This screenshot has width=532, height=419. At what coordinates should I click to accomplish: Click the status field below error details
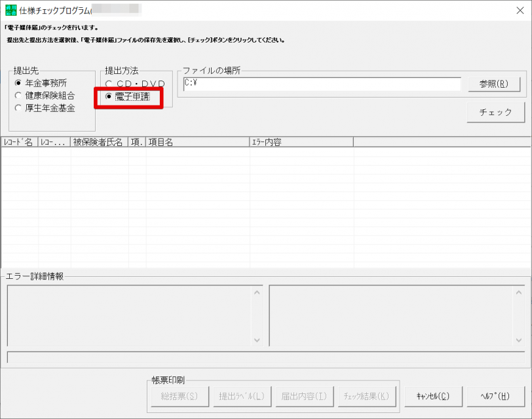pos(266,357)
